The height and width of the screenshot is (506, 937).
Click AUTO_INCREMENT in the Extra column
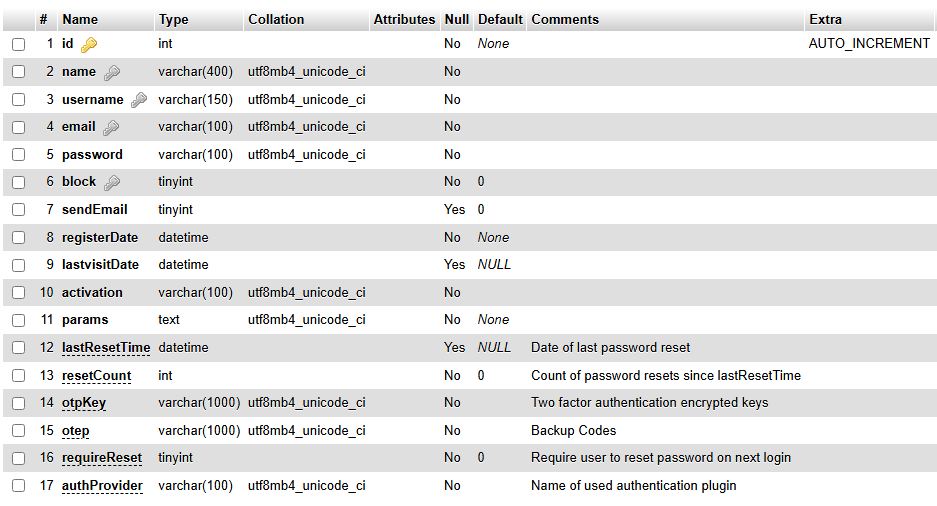(869, 44)
